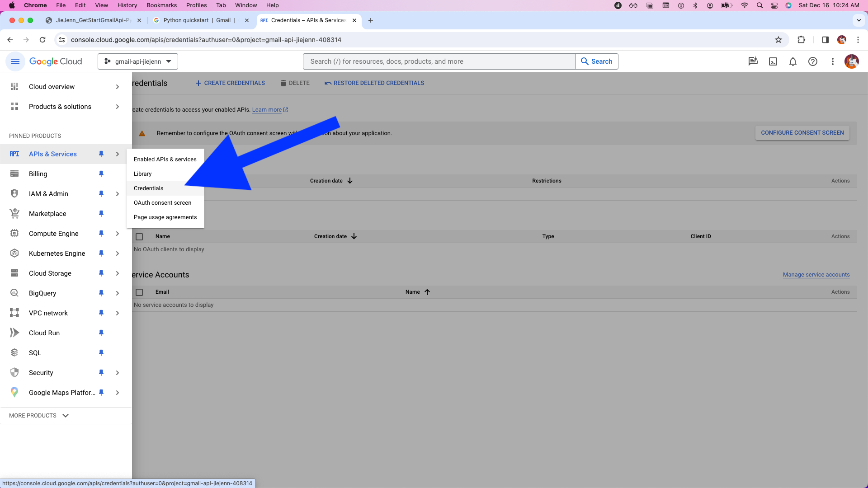The height and width of the screenshot is (488, 868).
Task: Unpin Billing from pinned products
Action: pyautogui.click(x=101, y=174)
